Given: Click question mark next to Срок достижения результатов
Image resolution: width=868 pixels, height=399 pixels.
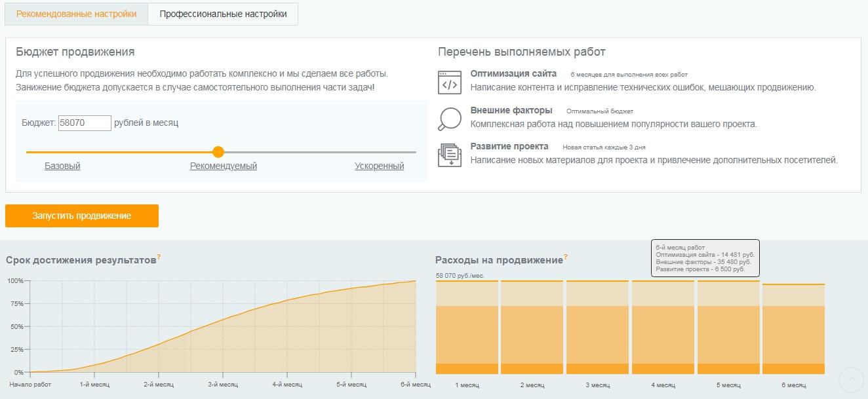Looking at the screenshot, I should coord(159,257).
